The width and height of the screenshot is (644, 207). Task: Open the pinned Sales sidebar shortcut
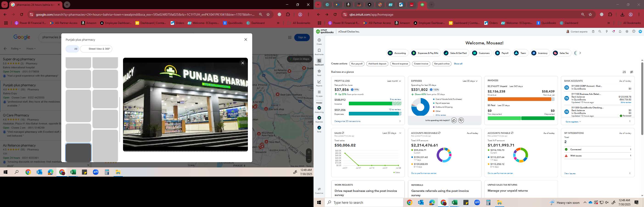319,129
